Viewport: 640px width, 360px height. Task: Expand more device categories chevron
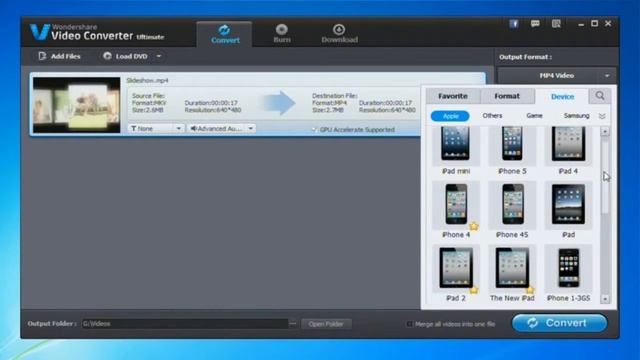[602, 116]
